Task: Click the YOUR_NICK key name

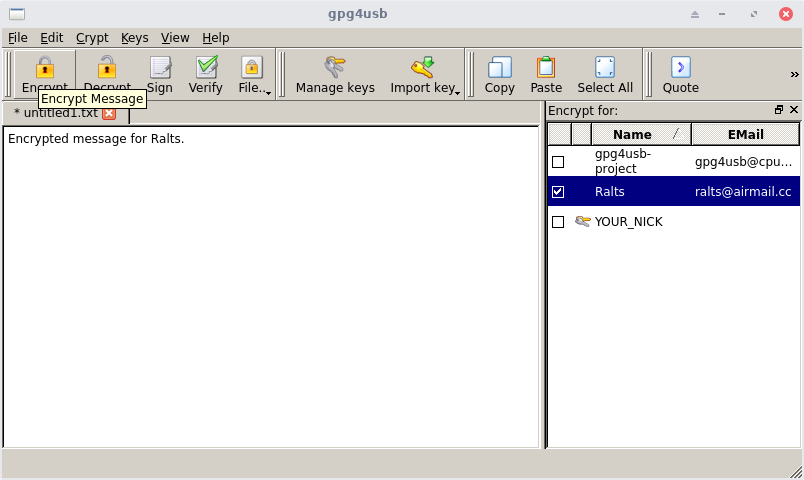Action: 629,222
